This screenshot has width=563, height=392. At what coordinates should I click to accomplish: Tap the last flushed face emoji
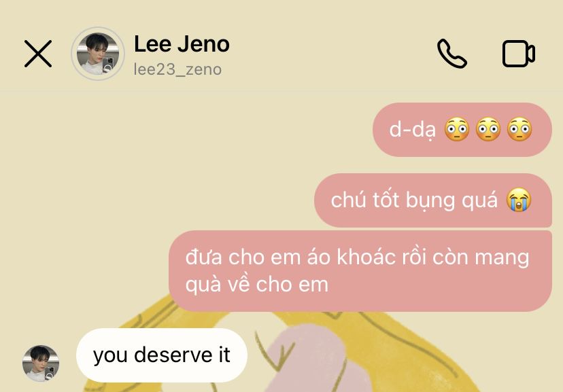click(519, 129)
